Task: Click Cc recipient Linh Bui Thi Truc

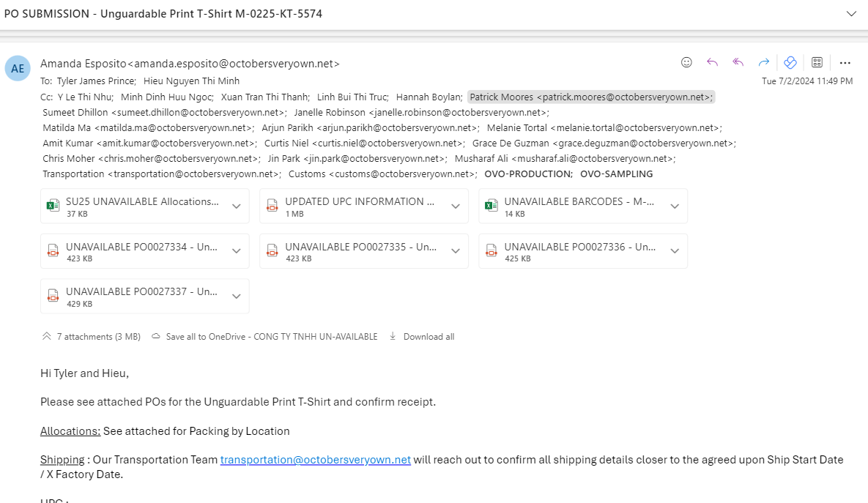Action: 352,97
